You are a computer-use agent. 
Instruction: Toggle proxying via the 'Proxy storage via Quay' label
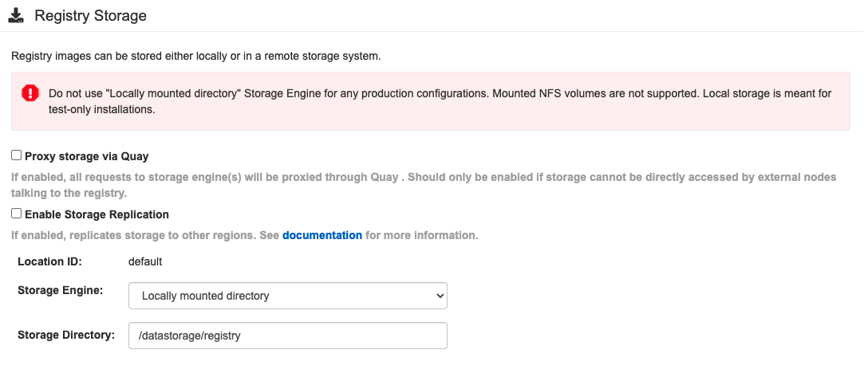86,156
